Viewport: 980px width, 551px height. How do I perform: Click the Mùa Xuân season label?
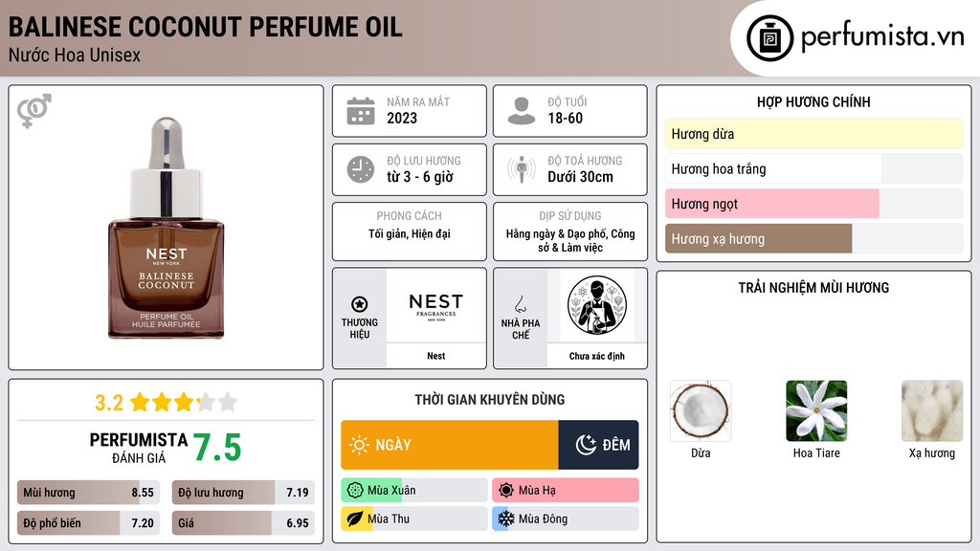tap(391, 491)
